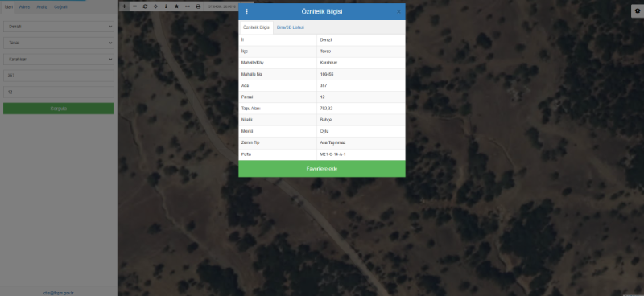
Task: Click the green Sorgula button
Action: pos(58,109)
